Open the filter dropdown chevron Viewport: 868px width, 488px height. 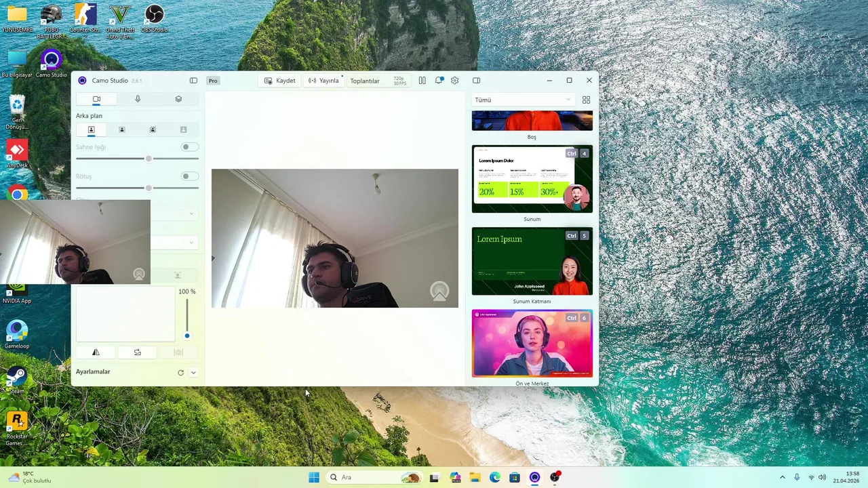click(191, 213)
